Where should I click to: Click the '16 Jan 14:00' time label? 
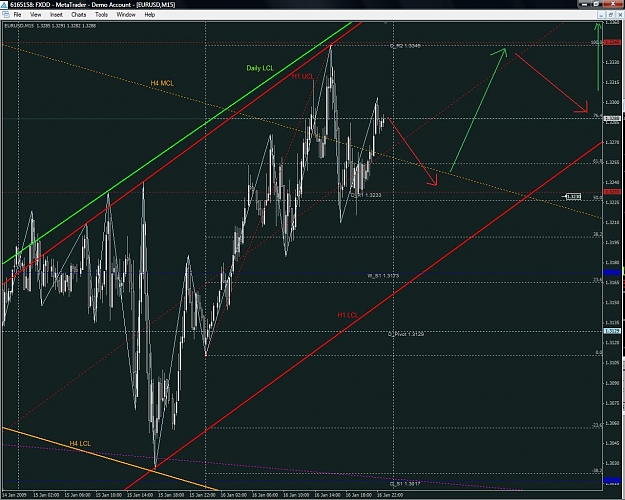[327, 495]
